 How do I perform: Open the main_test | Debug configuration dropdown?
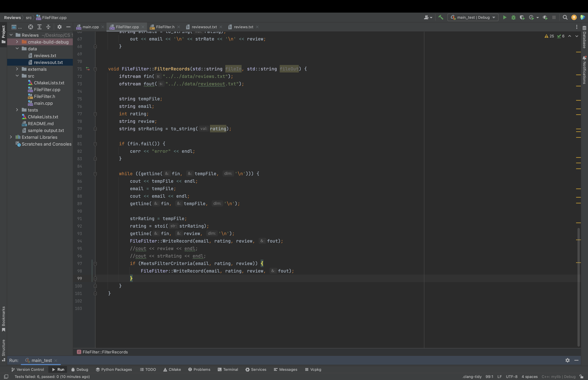472,17
